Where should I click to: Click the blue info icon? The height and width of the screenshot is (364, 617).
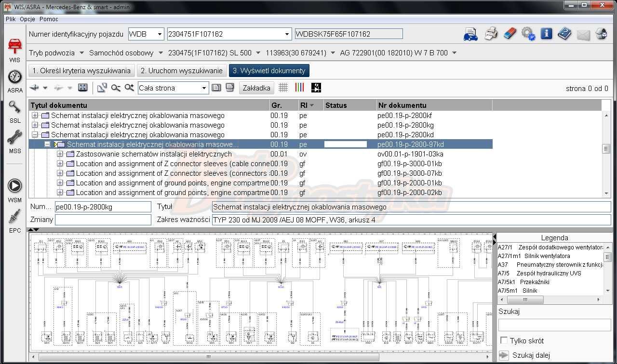[x=546, y=34]
